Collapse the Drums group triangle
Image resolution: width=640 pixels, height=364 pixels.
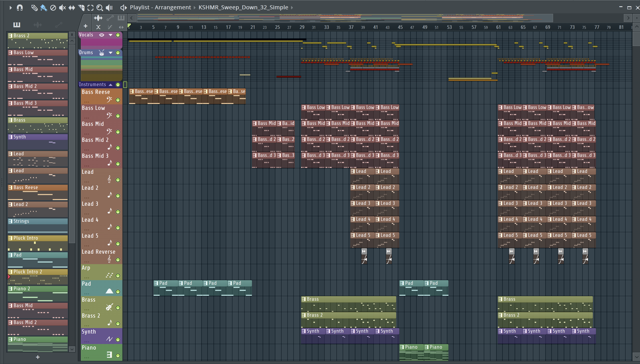click(x=110, y=53)
